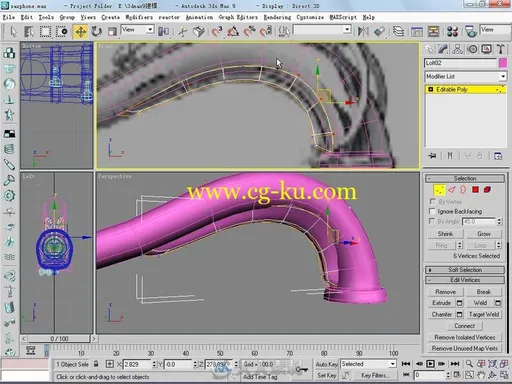Viewport: 512px width, 384px height.
Task: Open Select by Name tool
Action: pos(29,32)
